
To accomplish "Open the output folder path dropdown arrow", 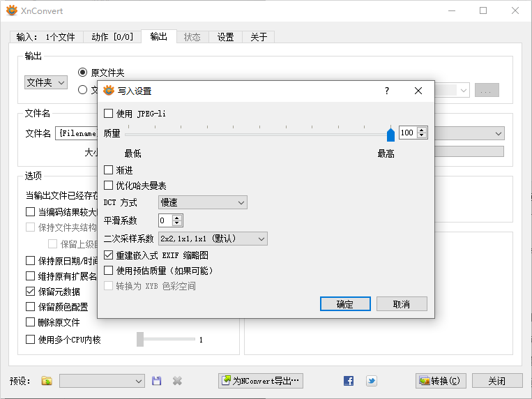I will pyautogui.click(x=464, y=90).
